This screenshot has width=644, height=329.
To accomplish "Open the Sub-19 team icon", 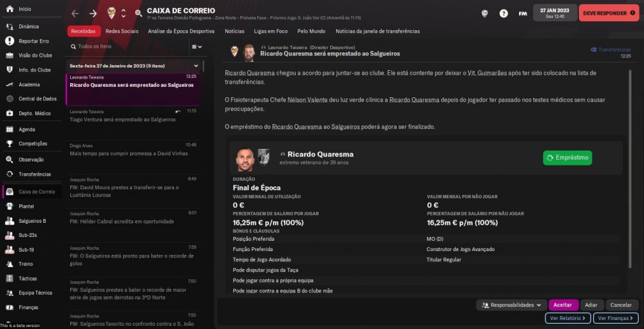I will [10, 250].
